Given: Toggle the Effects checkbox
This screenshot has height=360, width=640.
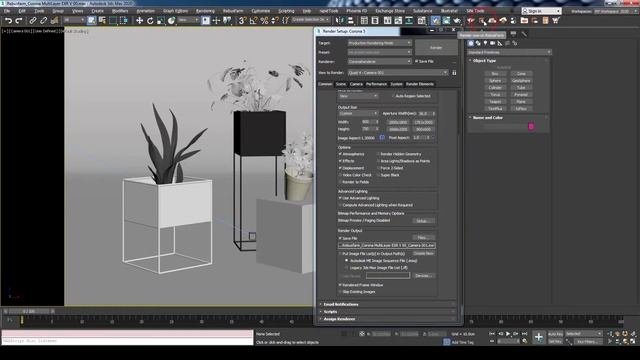Looking at the screenshot, I should click(x=340, y=161).
